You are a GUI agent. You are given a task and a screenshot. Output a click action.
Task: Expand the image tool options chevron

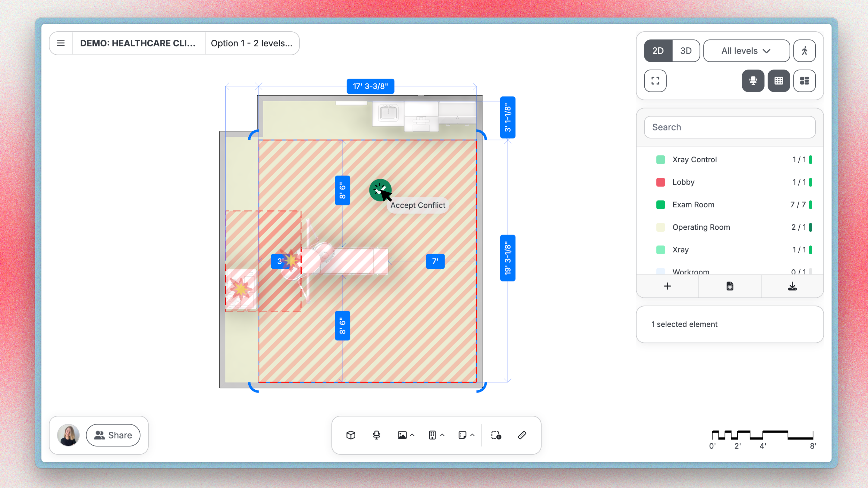pyautogui.click(x=412, y=435)
